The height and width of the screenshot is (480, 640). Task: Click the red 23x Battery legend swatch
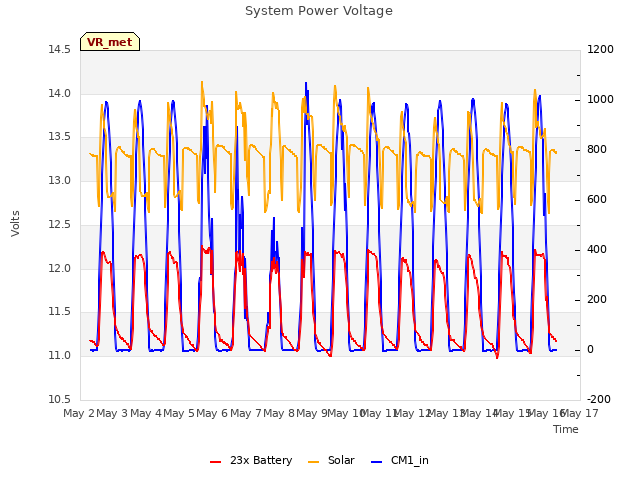[215, 462]
